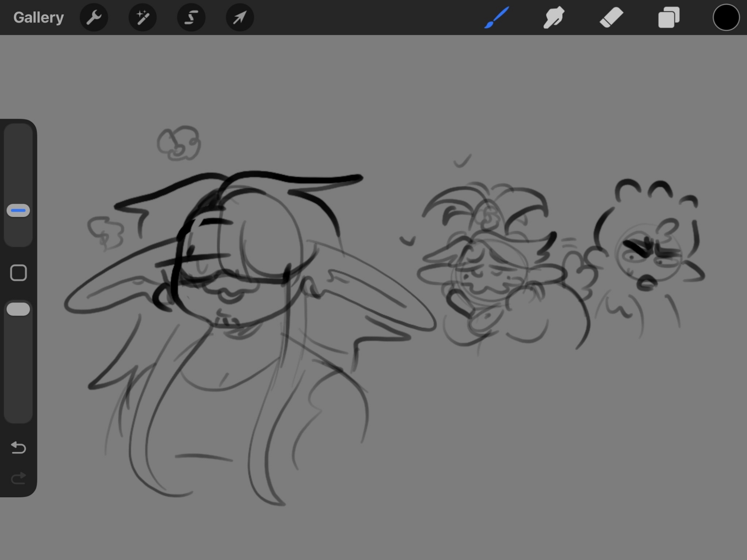Open the black active color swatch
This screenshot has width=747, height=560.
[x=726, y=18]
